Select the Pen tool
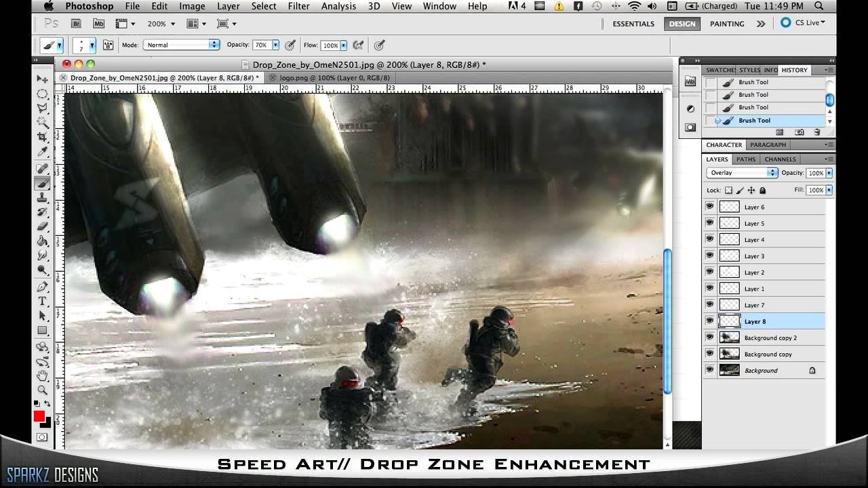 43,287
